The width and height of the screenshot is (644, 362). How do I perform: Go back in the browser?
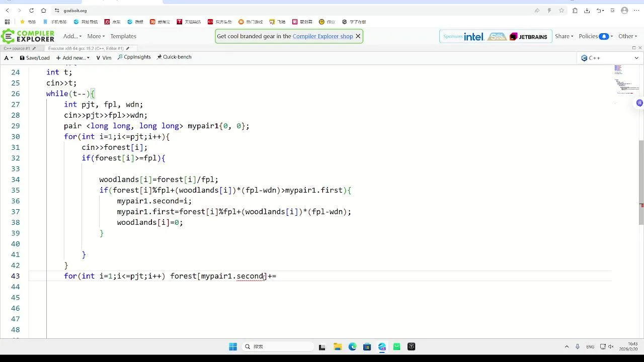[x=7, y=11]
